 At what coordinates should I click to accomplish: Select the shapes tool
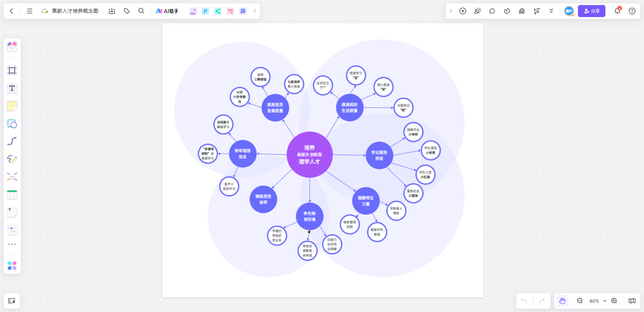point(12,124)
